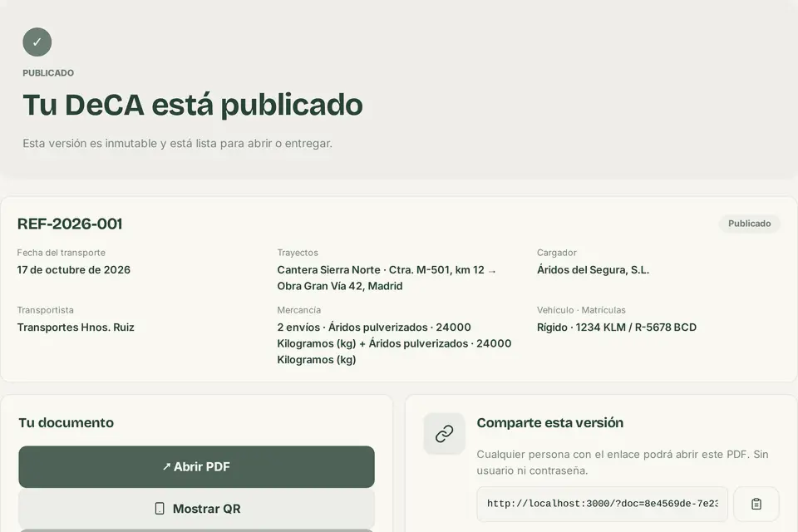Click the chain link share icon

tap(444, 434)
